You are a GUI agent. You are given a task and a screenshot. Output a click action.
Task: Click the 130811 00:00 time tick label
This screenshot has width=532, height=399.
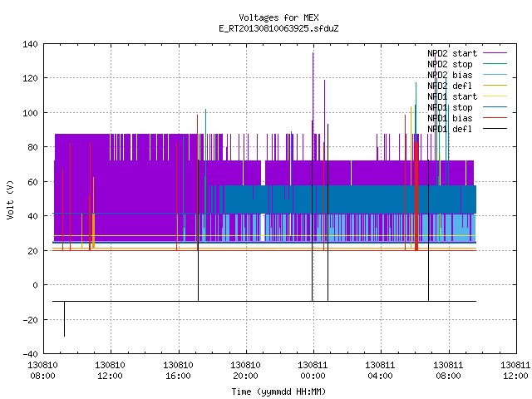[x=313, y=371]
